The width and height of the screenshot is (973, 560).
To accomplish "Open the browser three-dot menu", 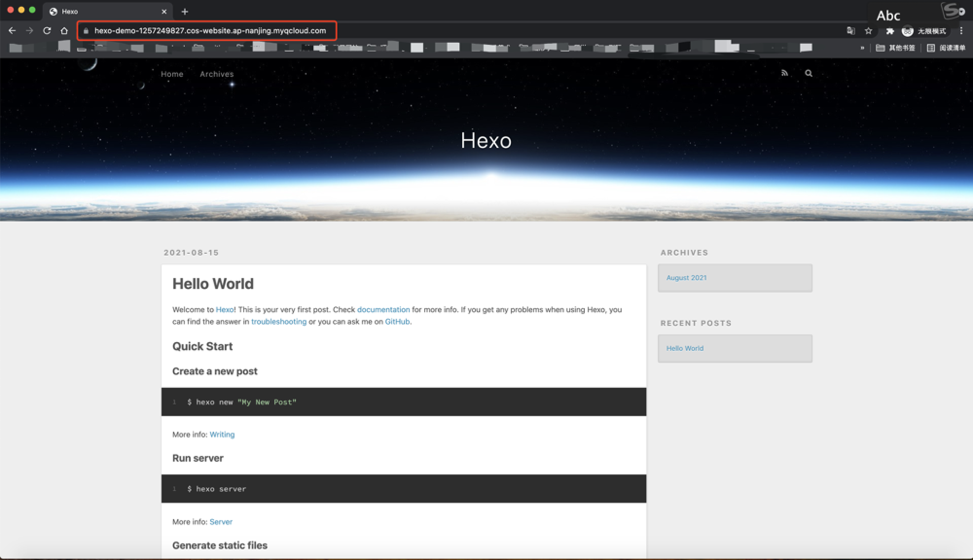I will [x=961, y=31].
